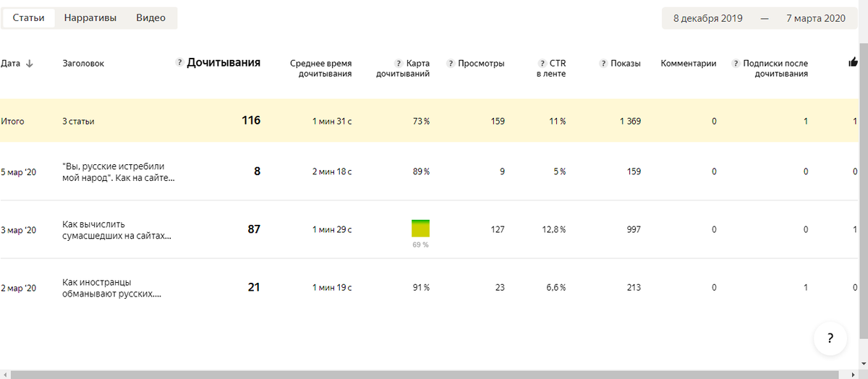This screenshot has height=379, width=868.
Task: Click the sort arrow next to Дата
Action: [x=29, y=64]
